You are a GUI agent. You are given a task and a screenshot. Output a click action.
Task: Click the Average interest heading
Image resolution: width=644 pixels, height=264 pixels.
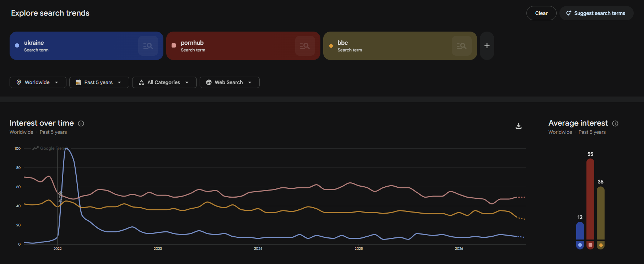point(578,123)
